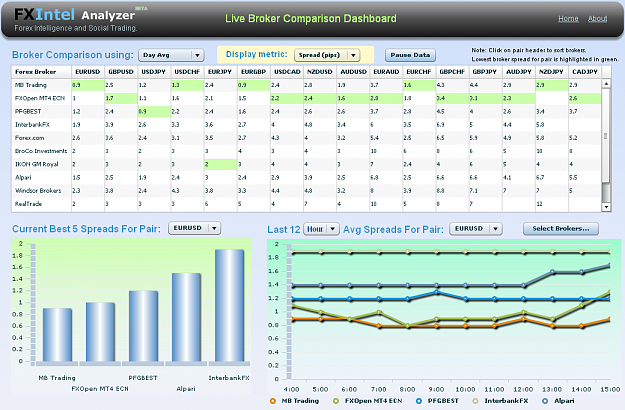The width and height of the screenshot is (625, 410).
Task: Click FXOpen highlighted GBPUSD 1.7 cell
Action: tap(121, 98)
